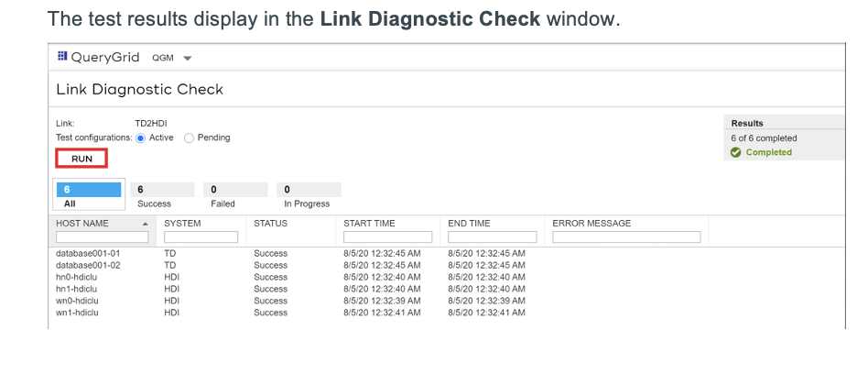Filter by the Success count tab
The width and height of the screenshot is (868, 374).
(x=162, y=195)
